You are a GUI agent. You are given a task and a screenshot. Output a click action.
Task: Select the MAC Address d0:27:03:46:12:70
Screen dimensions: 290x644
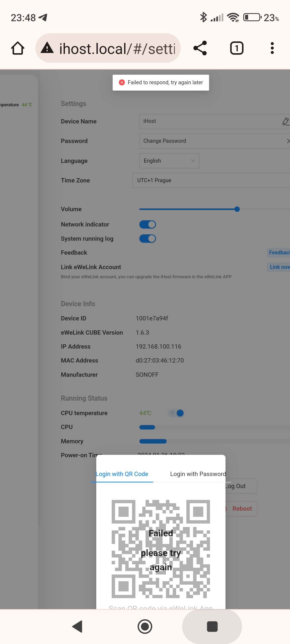[x=160, y=360]
